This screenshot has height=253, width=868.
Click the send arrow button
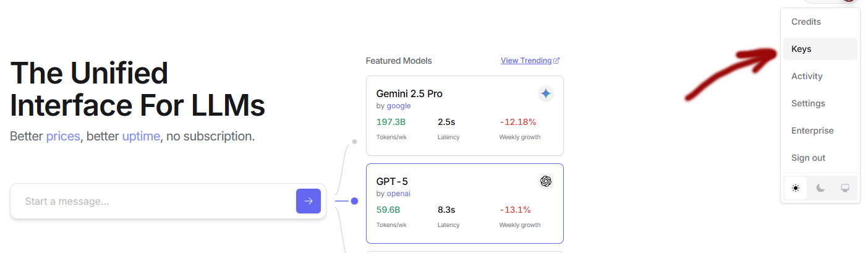[x=308, y=201]
